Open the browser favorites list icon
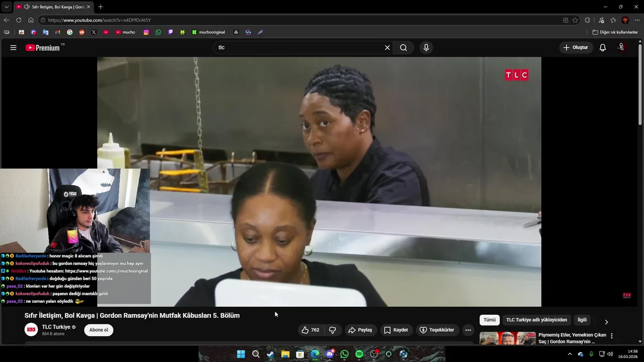 [x=613, y=20]
